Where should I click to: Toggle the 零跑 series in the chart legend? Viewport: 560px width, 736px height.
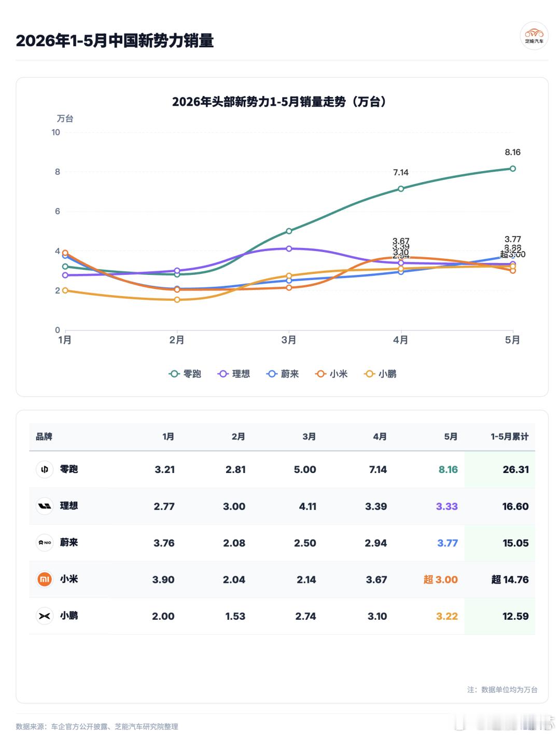(x=185, y=374)
